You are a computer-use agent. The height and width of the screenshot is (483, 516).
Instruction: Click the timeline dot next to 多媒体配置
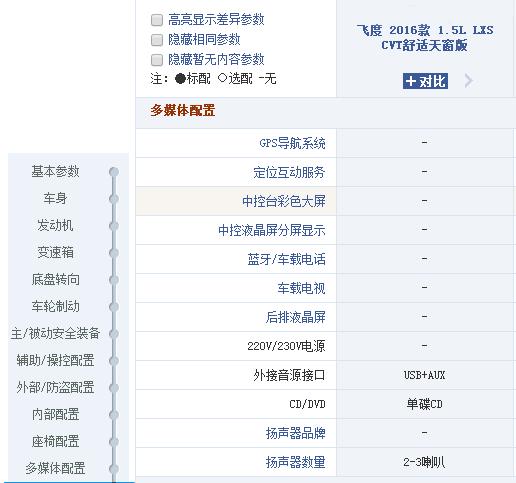114,469
